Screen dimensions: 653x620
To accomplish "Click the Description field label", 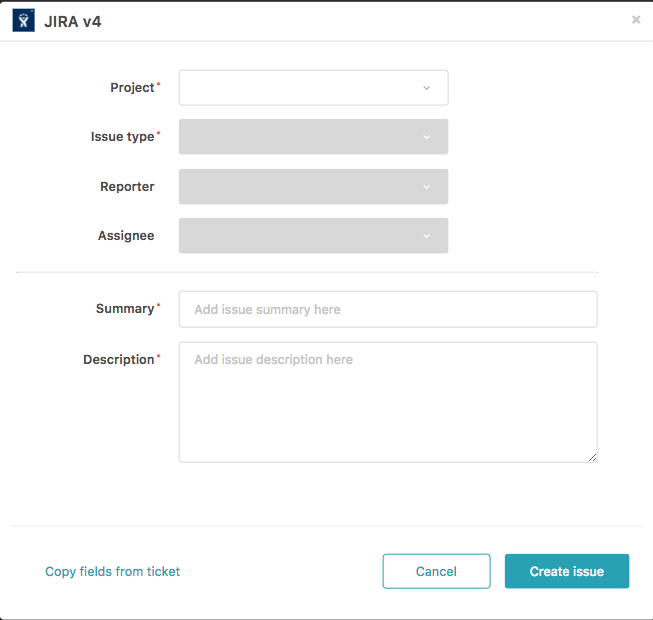I will tap(118, 359).
